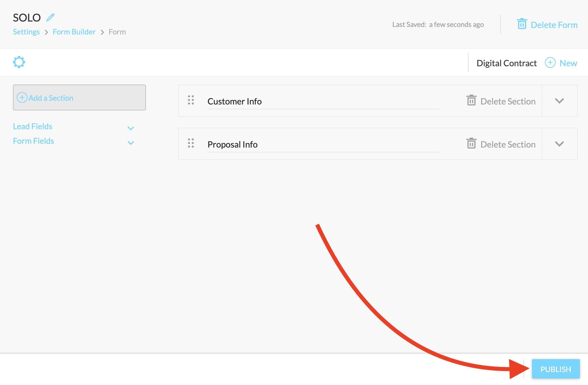Switch to the Digital Contract tab
Viewport: 588px width, 385px height.
pos(506,63)
